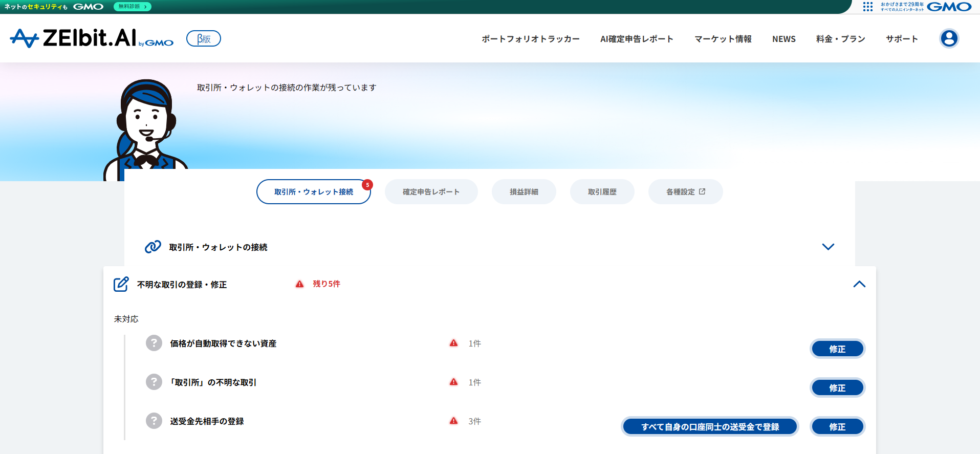Screen dimensions: 980x454
Task: Click 残り5件 remaining count text
Action: 326,284
